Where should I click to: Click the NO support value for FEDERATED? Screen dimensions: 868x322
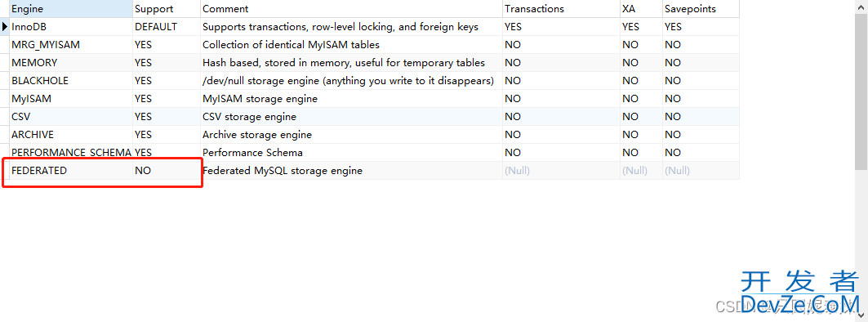click(x=143, y=171)
